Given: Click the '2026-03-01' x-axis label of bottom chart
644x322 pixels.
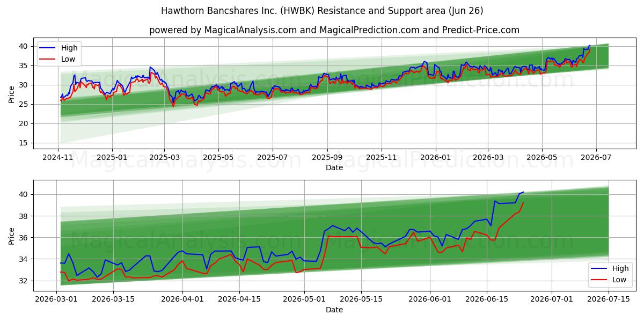Looking at the screenshot, I should (57, 301).
